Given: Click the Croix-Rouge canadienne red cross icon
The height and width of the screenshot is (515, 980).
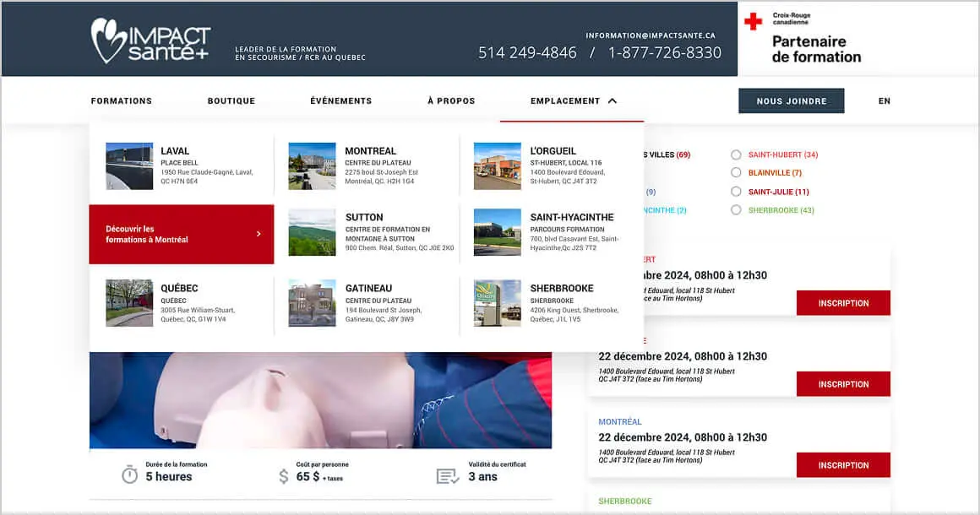Looking at the screenshot, I should pyautogui.click(x=753, y=21).
